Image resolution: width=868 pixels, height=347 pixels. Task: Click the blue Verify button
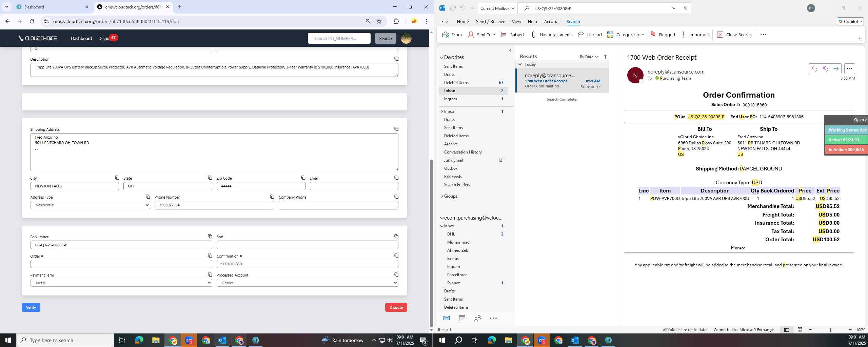click(x=31, y=307)
